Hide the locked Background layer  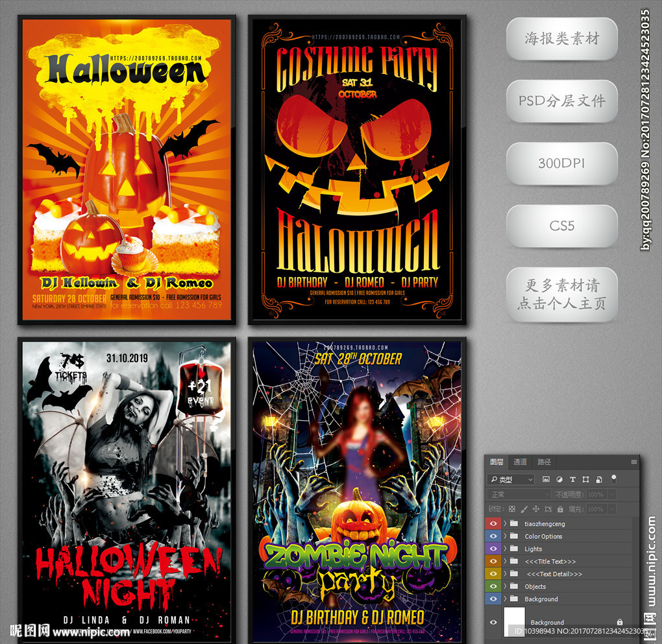[493, 622]
